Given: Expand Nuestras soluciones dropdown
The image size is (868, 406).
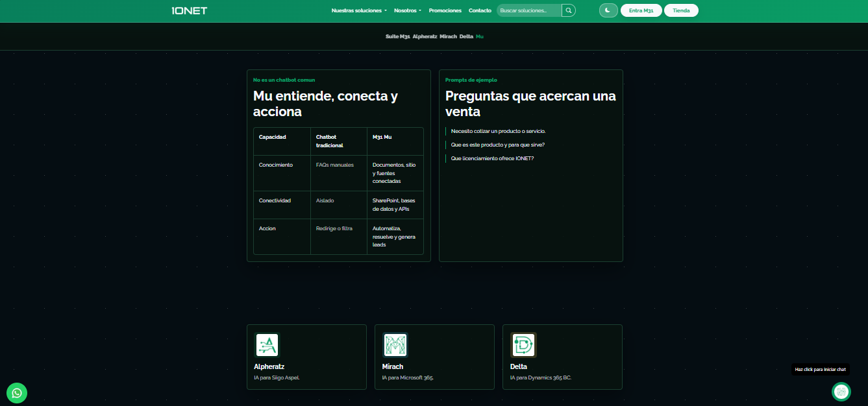Looking at the screenshot, I should click(359, 10).
